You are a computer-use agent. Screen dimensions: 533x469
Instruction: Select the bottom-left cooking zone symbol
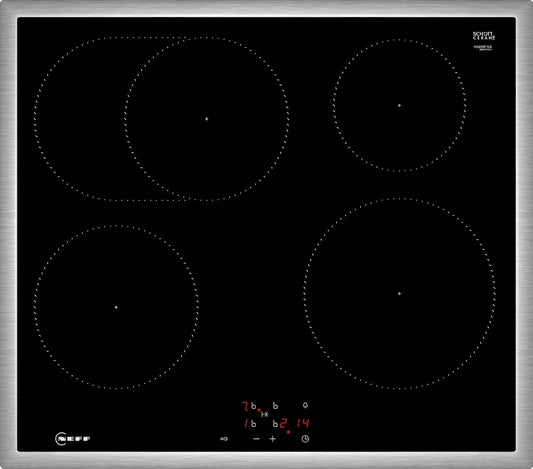253,423
